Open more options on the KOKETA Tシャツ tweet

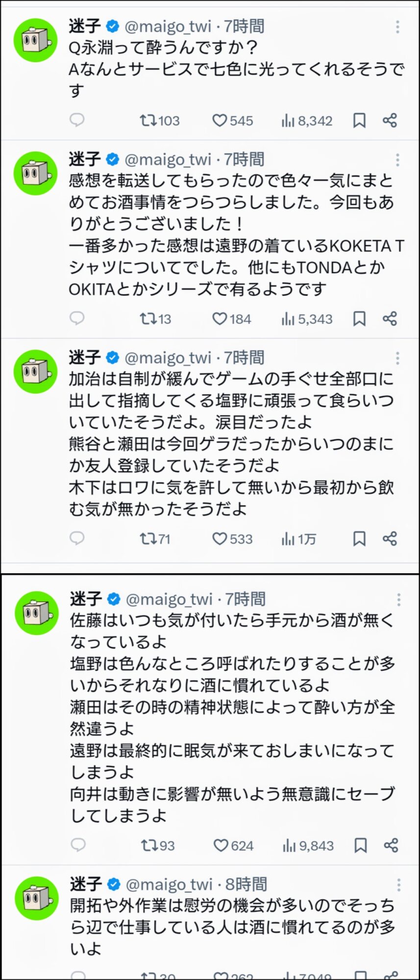(x=397, y=160)
